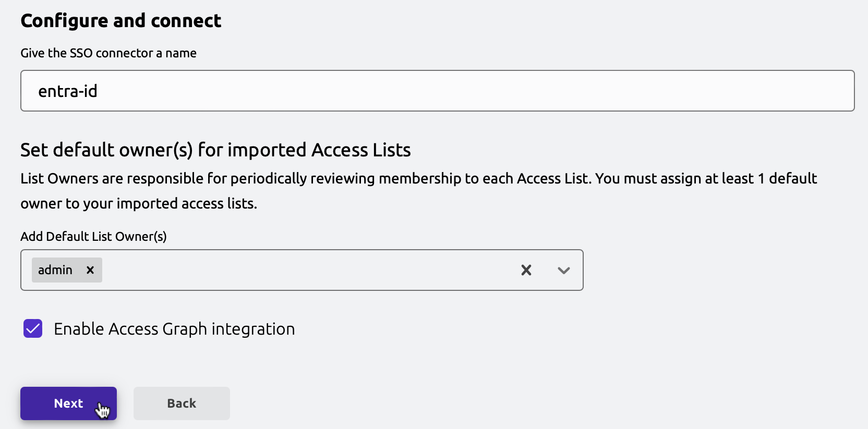Screen dimensions: 868x429
Task: Expand the default list owners dropdown
Action: click(x=563, y=270)
